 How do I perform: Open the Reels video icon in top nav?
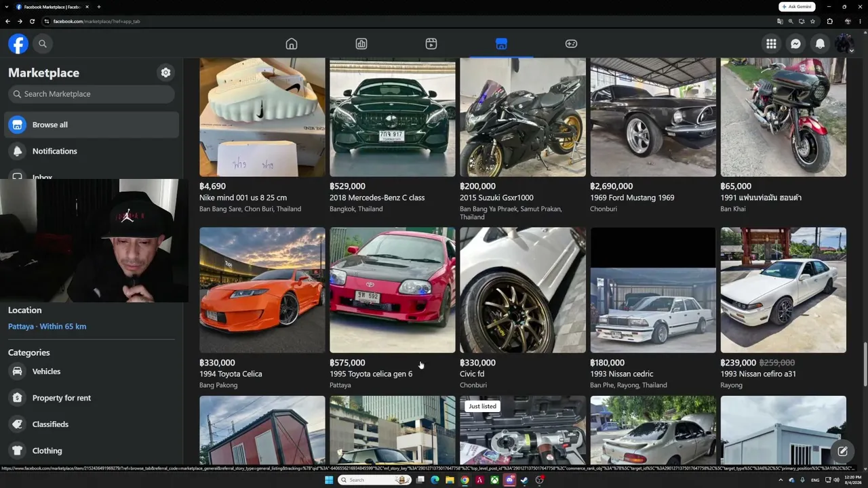(x=431, y=44)
